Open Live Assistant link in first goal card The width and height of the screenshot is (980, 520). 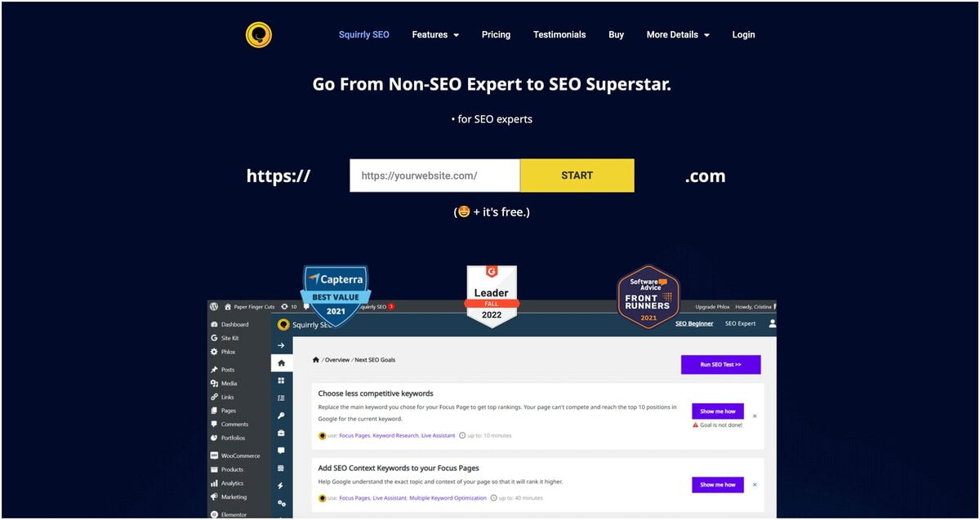(439, 436)
